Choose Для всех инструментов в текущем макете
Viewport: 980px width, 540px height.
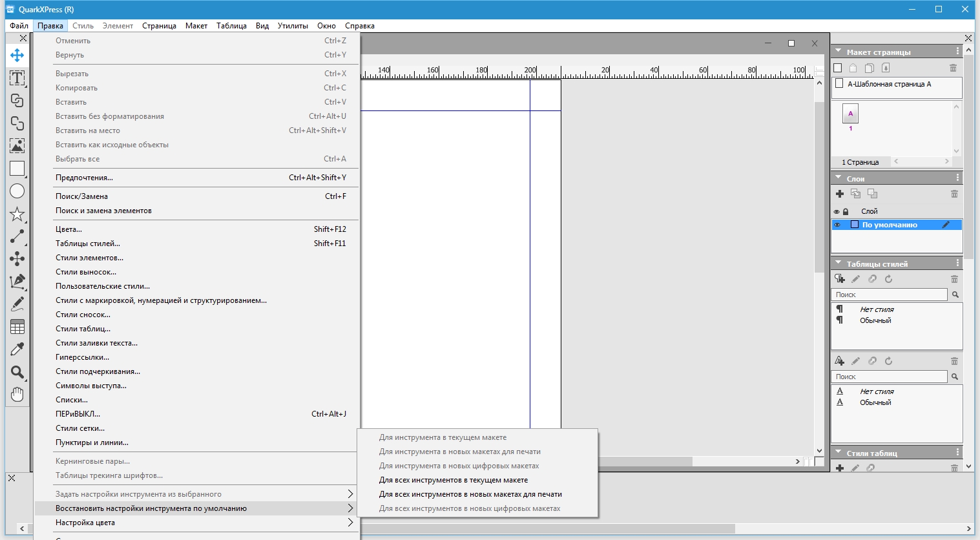click(477, 480)
